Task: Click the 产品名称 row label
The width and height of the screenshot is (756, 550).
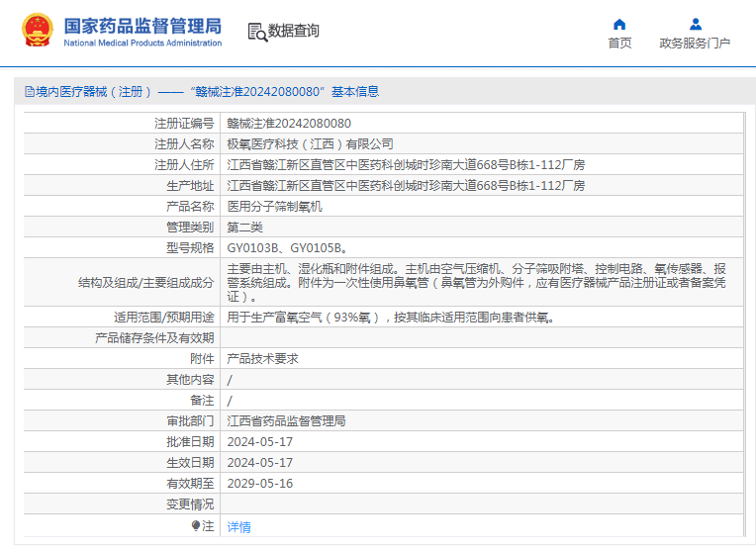Action: coord(190,207)
